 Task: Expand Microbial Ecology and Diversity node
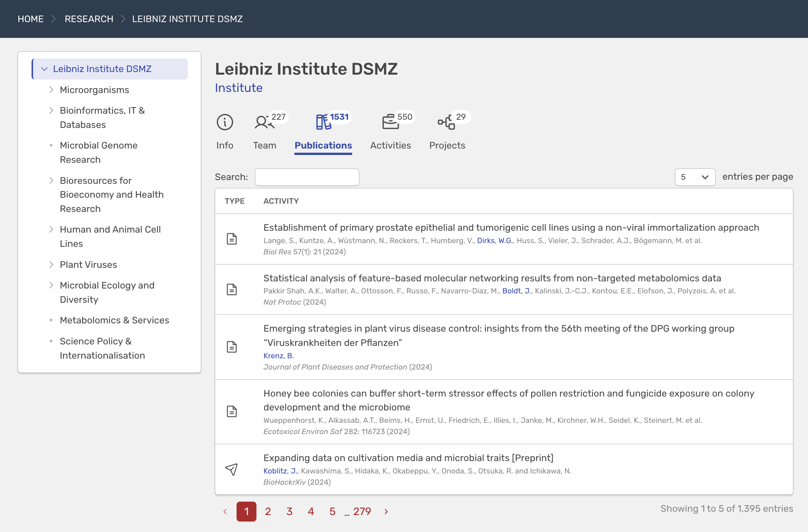click(x=51, y=285)
